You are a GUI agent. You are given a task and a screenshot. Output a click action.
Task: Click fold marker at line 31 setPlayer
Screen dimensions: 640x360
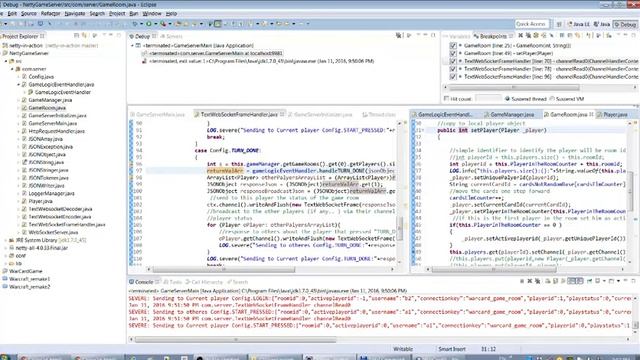(x=423, y=130)
